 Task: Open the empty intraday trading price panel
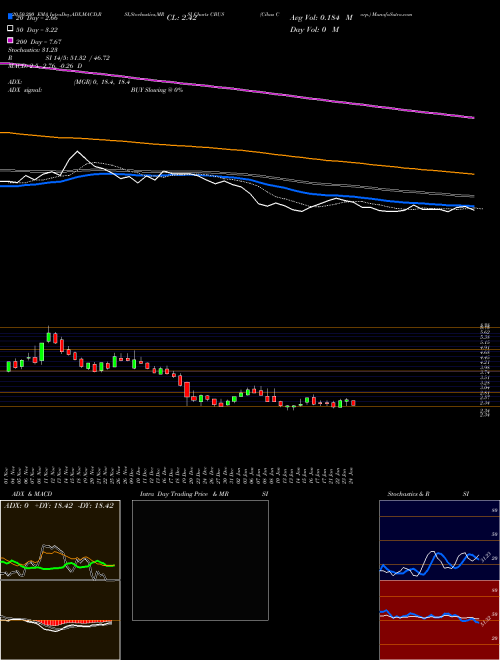[200, 560]
